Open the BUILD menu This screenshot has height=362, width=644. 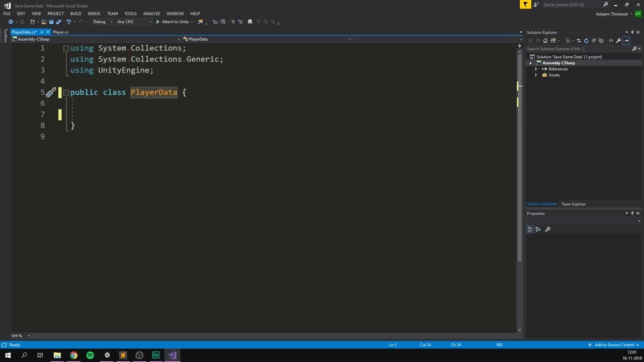(75, 14)
